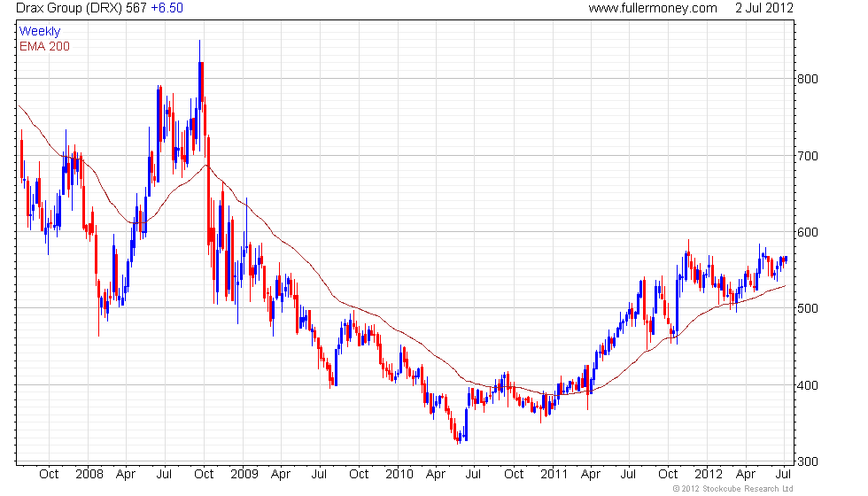Screen dimensions: 868x496
Task: Click the 'Weekly' legend label
Action: [x=40, y=31]
